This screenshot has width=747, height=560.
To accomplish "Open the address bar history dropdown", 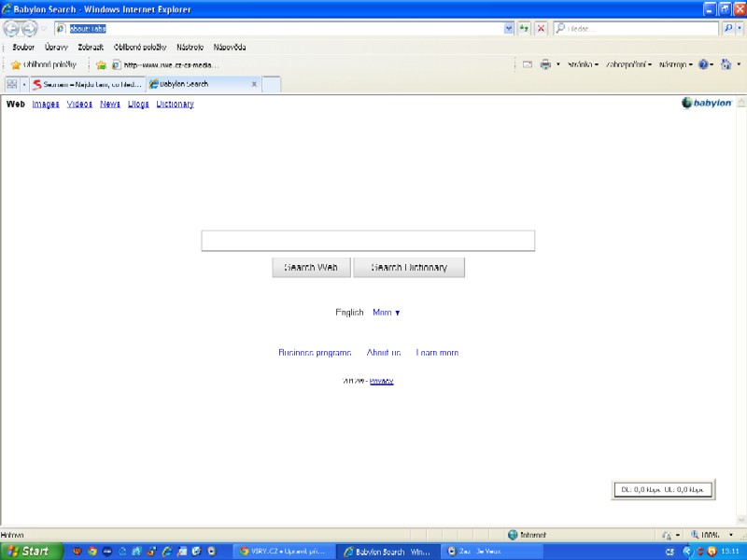I will pos(509,29).
